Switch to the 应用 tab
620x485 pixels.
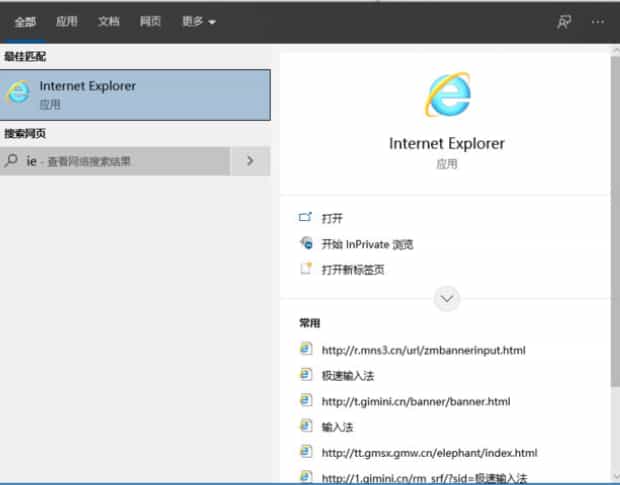(66, 21)
